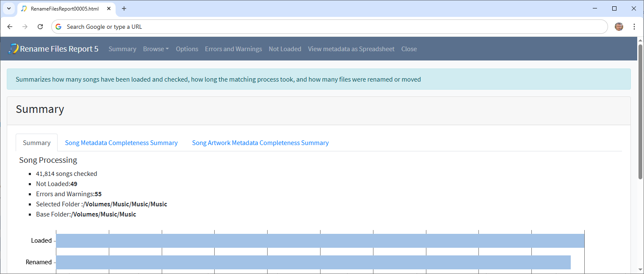Go to Errors and Warnings page
Screen dimensions: 644x274
[x=233, y=49]
